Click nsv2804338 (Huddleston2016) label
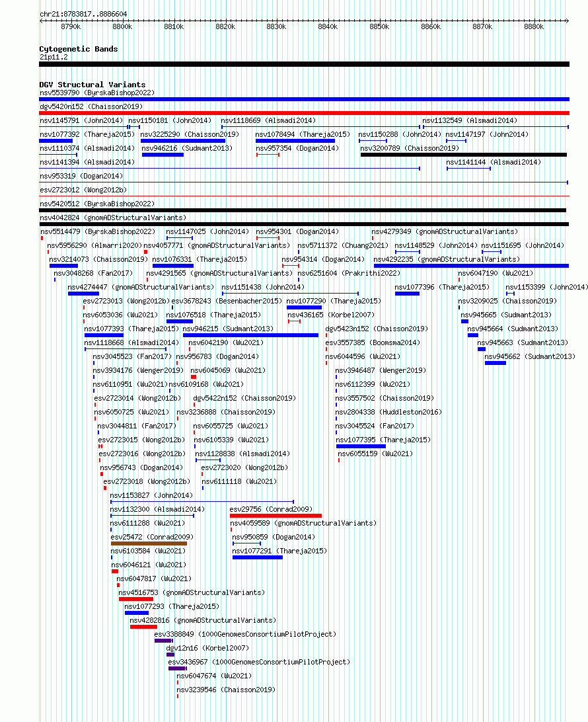The image size is (588, 722). pyautogui.click(x=388, y=412)
